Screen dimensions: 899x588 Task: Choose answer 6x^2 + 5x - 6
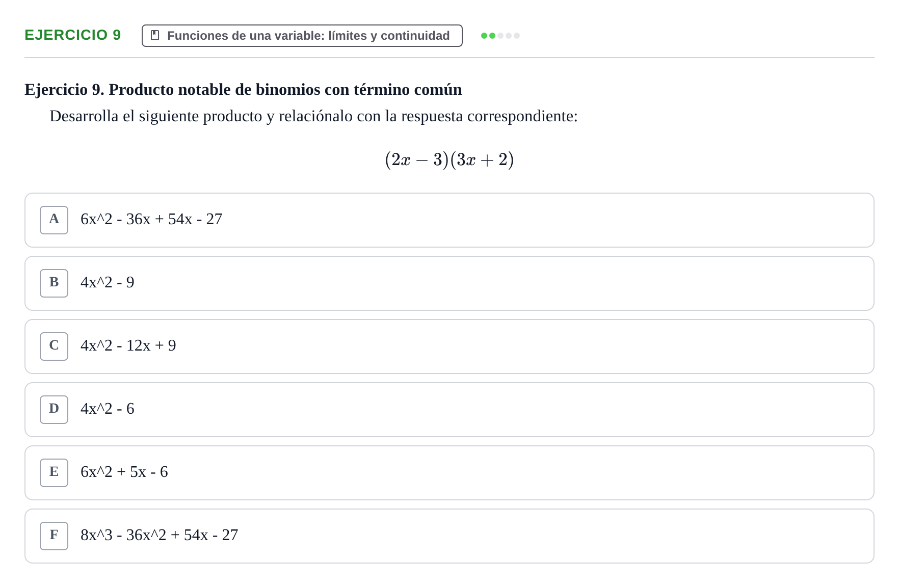coord(449,473)
